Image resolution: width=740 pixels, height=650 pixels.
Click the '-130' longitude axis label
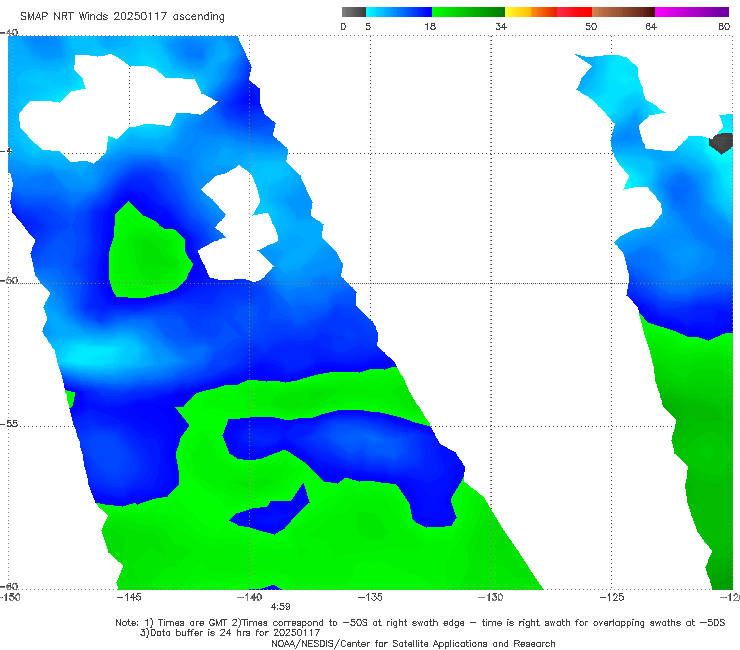click(x=491, y=597)
